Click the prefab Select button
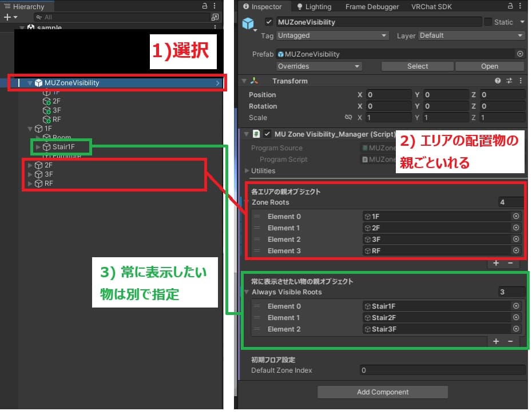The image size is (532, 415). (x=418, y=66)
